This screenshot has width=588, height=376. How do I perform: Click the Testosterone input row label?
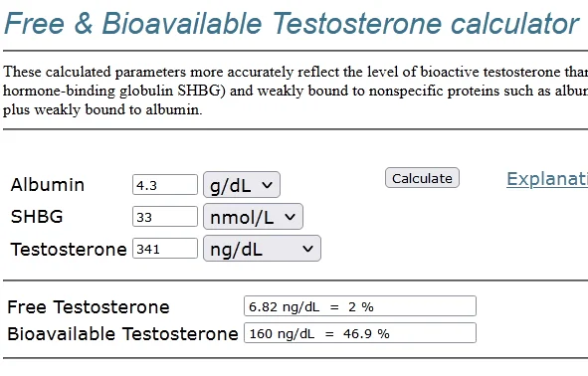point(69,250)
